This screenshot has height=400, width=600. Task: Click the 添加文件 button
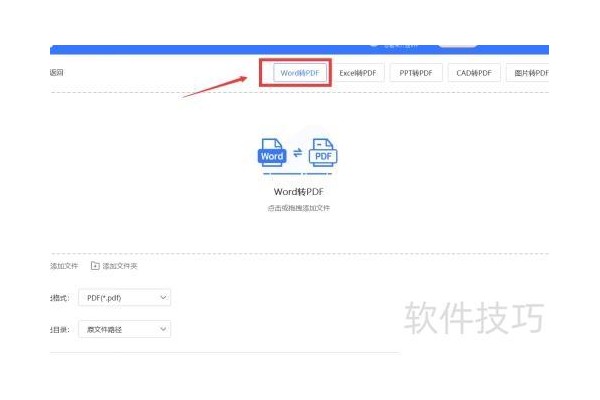coord(64,266)
